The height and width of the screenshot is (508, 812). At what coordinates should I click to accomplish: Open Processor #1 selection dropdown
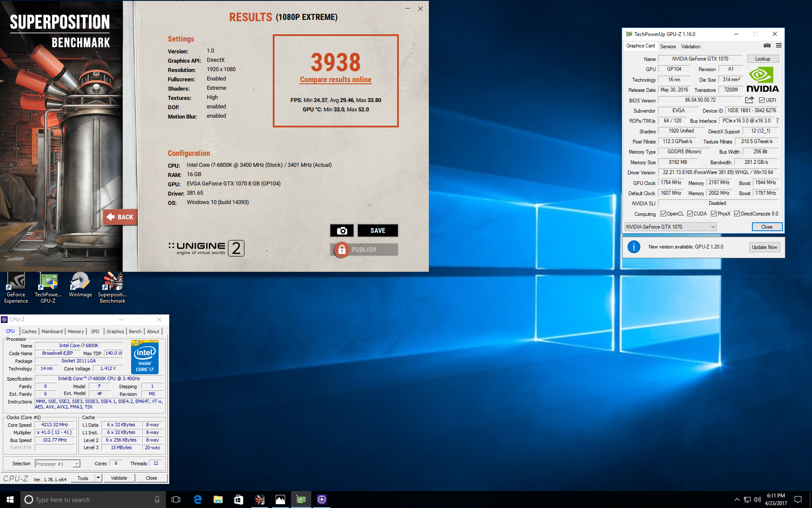tap(58, 464)
